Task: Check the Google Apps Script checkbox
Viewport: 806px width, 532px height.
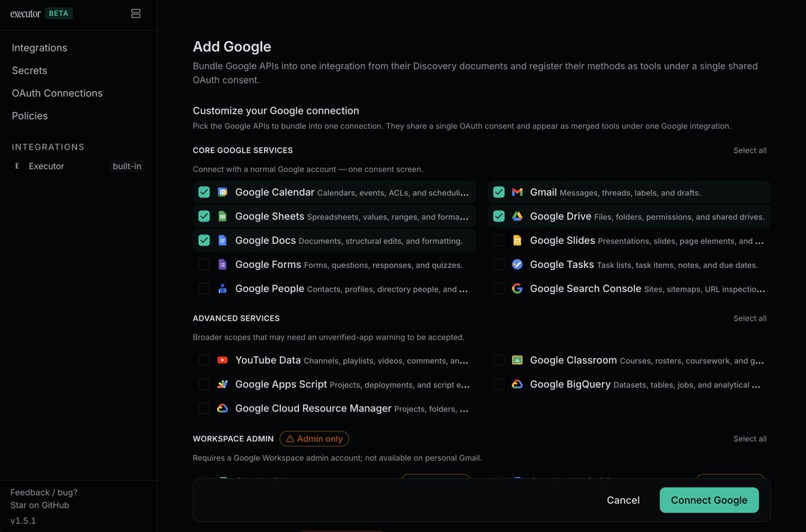Action: point(204,384)
